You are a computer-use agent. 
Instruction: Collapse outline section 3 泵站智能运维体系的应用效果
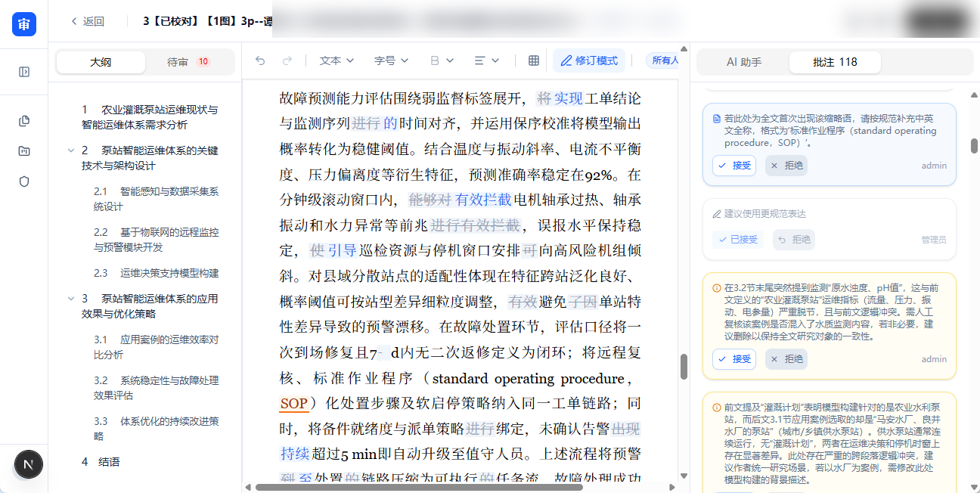(71, 299)
